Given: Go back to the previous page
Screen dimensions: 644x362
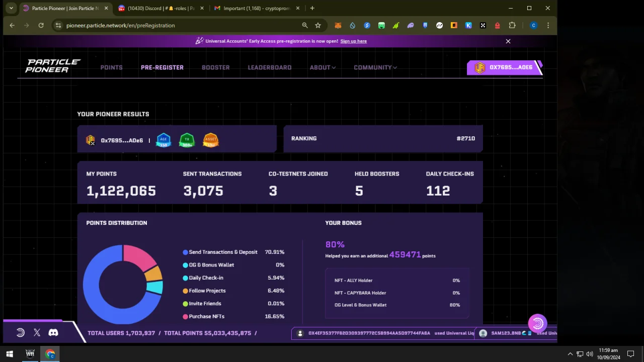Looking at the screenshot, I should [12, 25].
